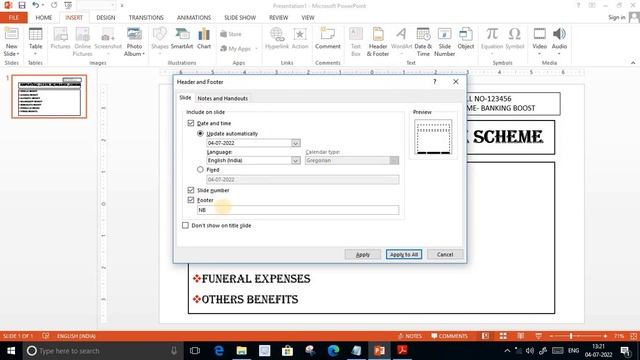Open My Apps dropdown arrow
Image resolution: width=640 pixels, height=360 pixels.
click(x=256, y=49)
